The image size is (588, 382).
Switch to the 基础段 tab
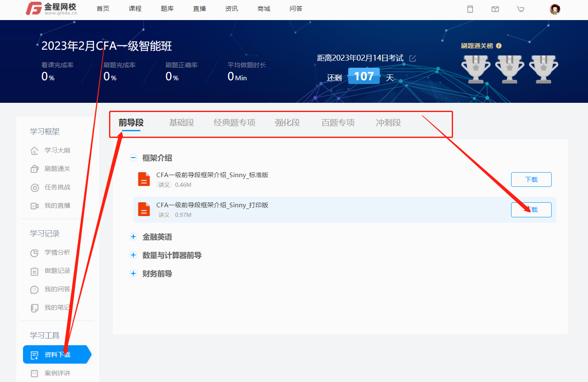click(x=181, y=122)
